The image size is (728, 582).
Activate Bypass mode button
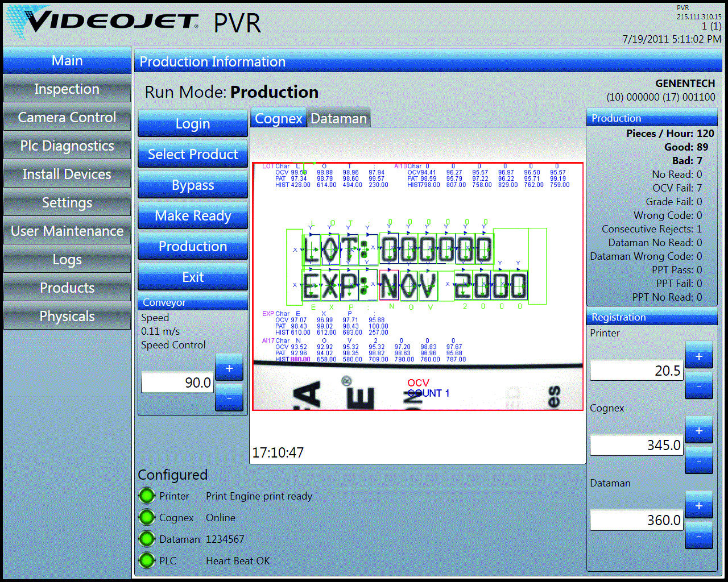click(193, 185)
